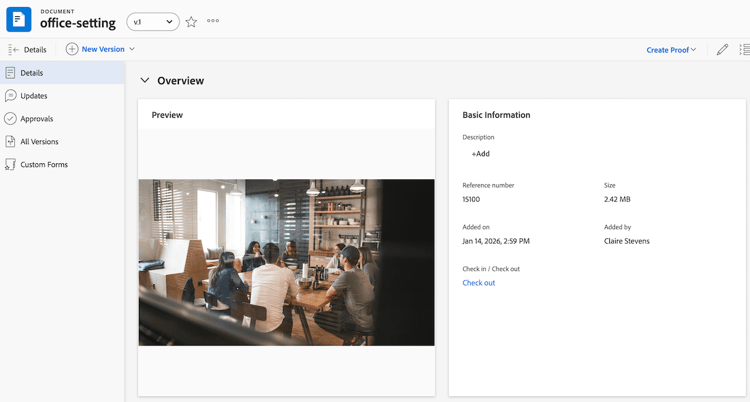Click the New Version plus icon
Screen dimensions: 750x402
(72, 49)
